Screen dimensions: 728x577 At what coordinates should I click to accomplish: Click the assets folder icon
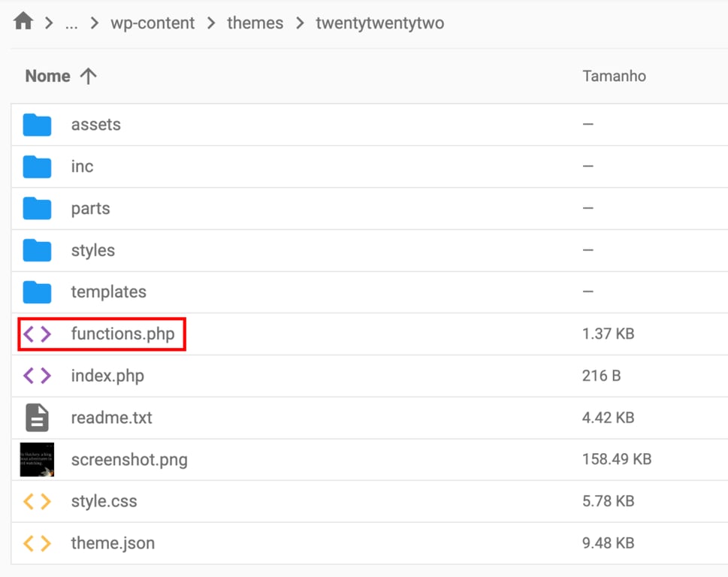click(37, 124)
